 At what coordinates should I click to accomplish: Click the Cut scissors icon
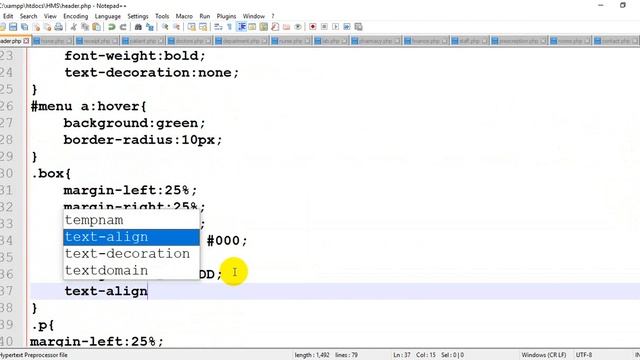click(x=73, y=27)
